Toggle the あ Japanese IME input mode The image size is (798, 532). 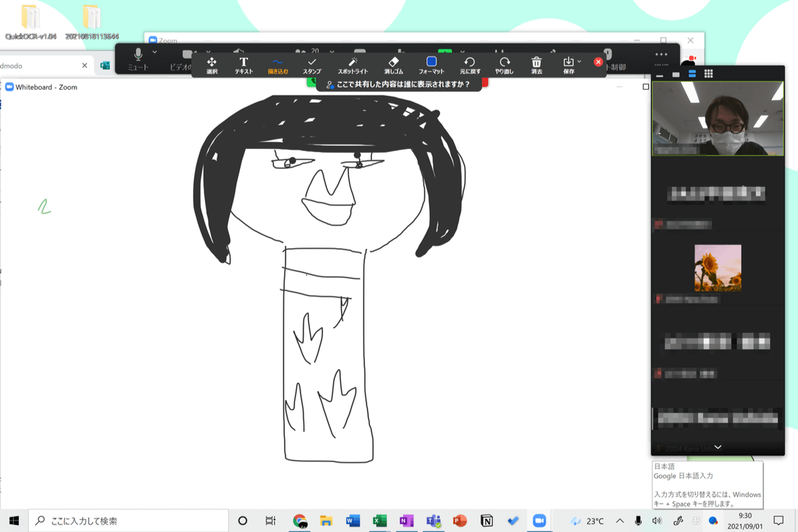coord(697,521)
